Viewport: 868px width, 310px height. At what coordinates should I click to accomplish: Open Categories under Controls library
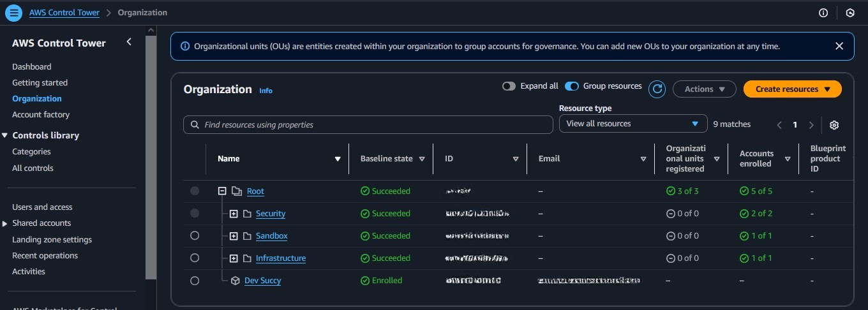(x=31, y=152)
